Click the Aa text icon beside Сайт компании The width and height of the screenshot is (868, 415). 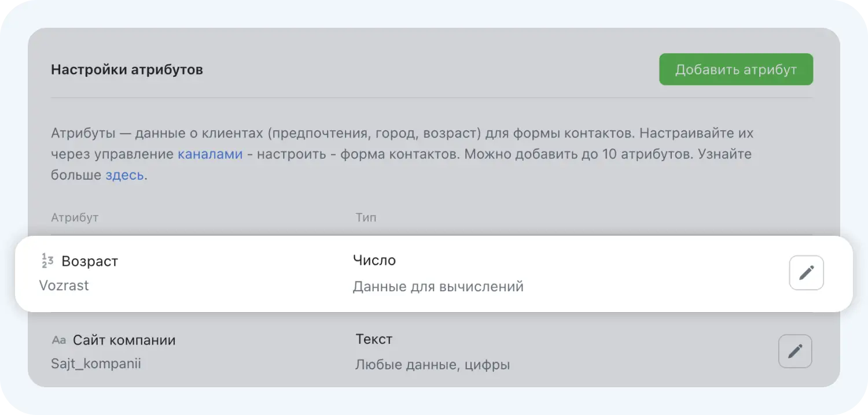point(58,340)
